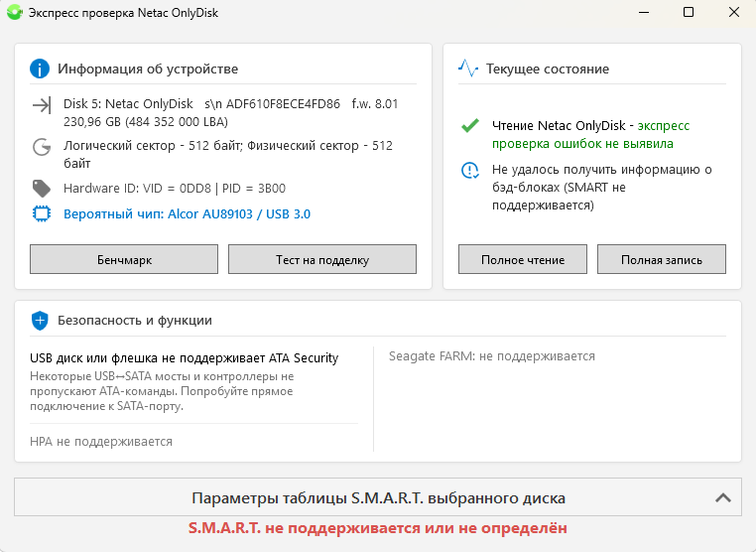This screenshot has width=756, height=552.
Task: Start the Тест на подделку
Action: (x=322, y=259)
